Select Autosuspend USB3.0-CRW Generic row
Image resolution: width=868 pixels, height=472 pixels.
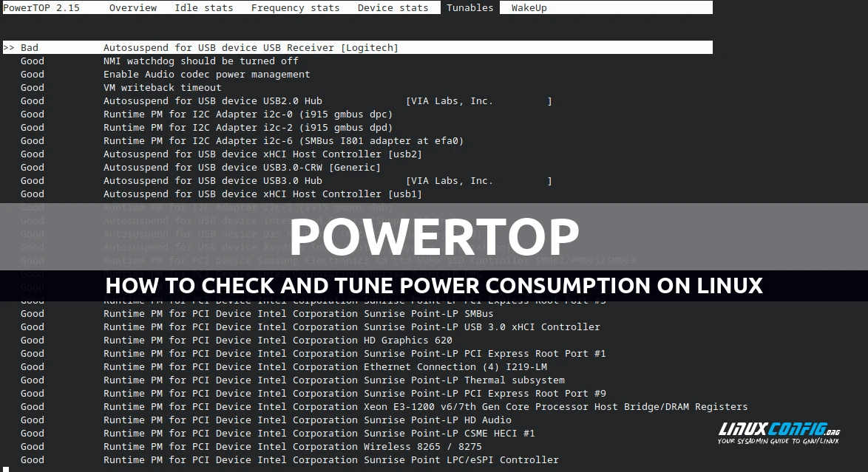[x=200, y=167]
